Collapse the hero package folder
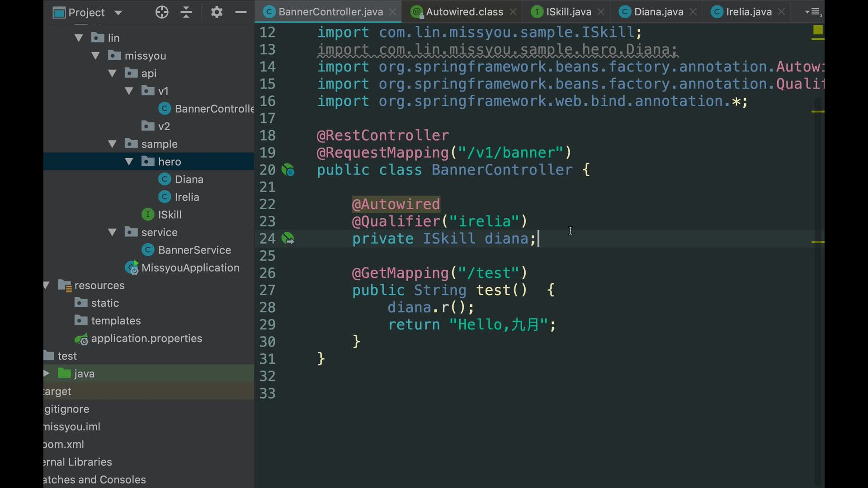 (129, 162)
